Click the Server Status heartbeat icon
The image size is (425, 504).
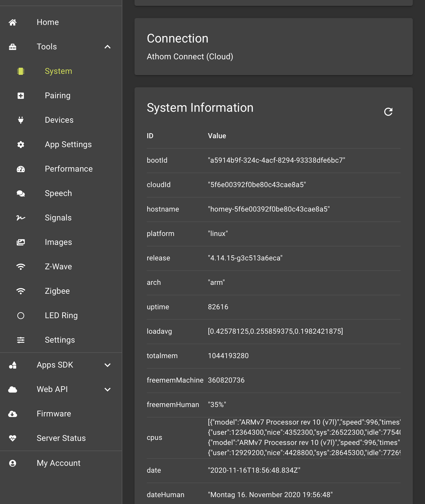(x=13, y=438)
